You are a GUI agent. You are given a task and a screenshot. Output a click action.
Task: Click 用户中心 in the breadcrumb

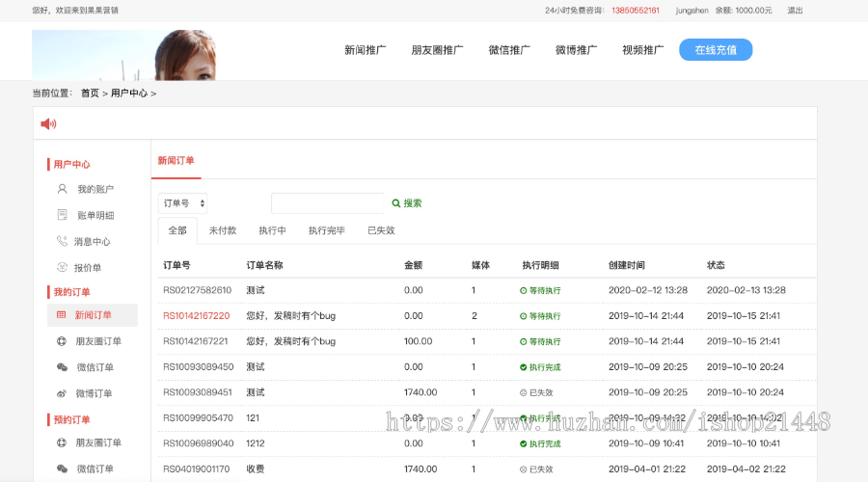pos(129,93)
